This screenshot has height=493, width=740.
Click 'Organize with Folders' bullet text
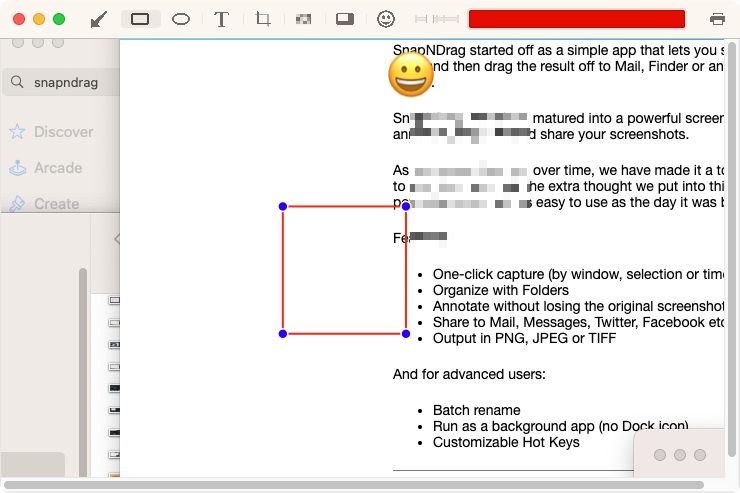(501, 290)
